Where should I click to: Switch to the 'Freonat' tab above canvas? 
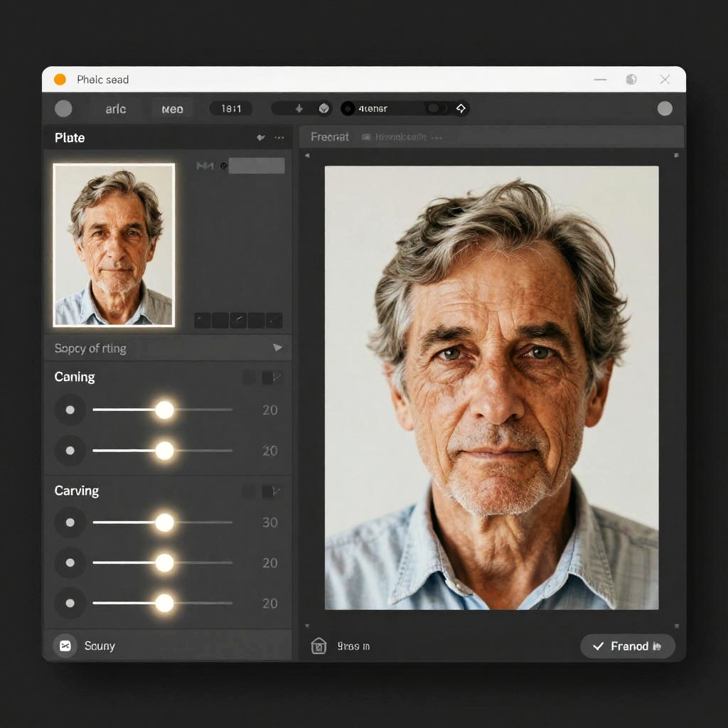point(330,136)
